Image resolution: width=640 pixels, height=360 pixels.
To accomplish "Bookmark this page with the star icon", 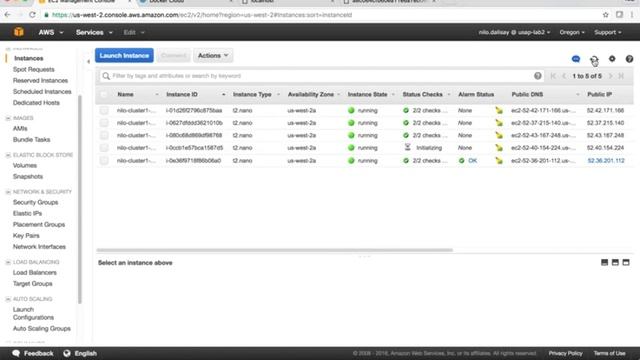I will (605, 15).
